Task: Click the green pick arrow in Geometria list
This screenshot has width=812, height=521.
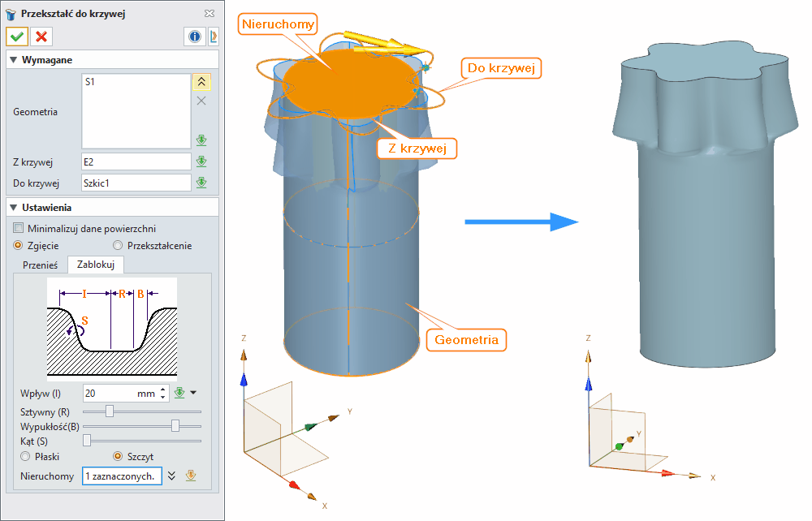Action: point(201,140)
